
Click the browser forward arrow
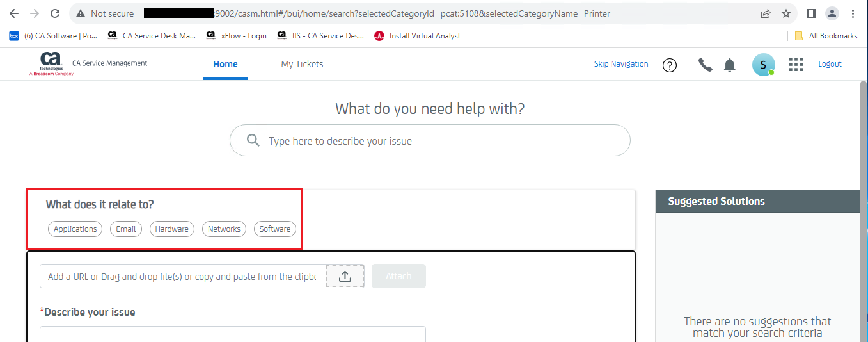coord(35,13)
